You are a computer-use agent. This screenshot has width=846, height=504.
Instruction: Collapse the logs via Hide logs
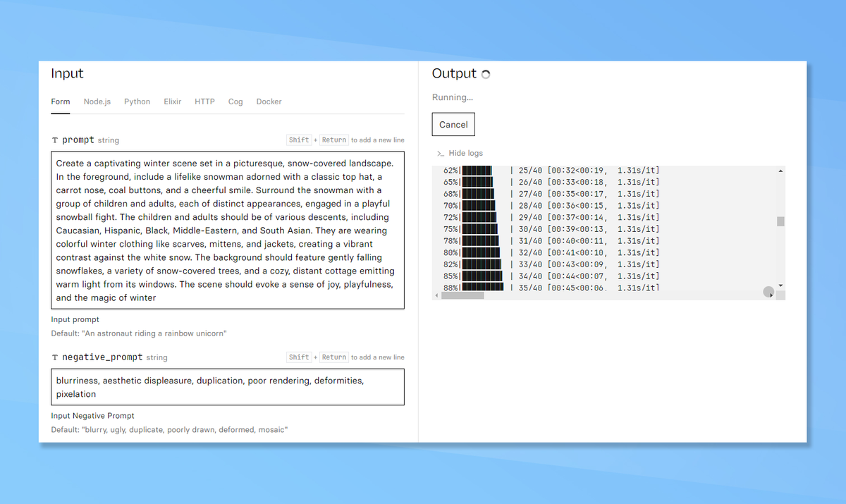pyautogui.click(x=466, y=153)
